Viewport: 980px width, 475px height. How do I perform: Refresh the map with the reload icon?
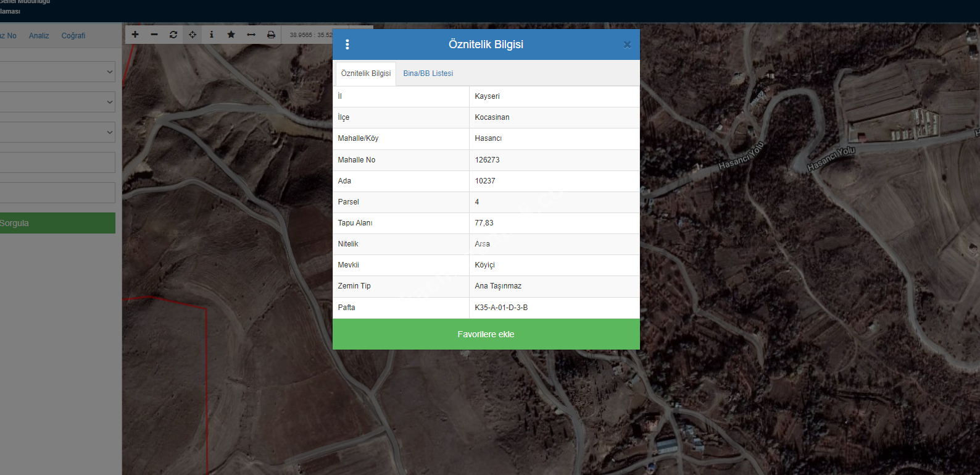173,35
